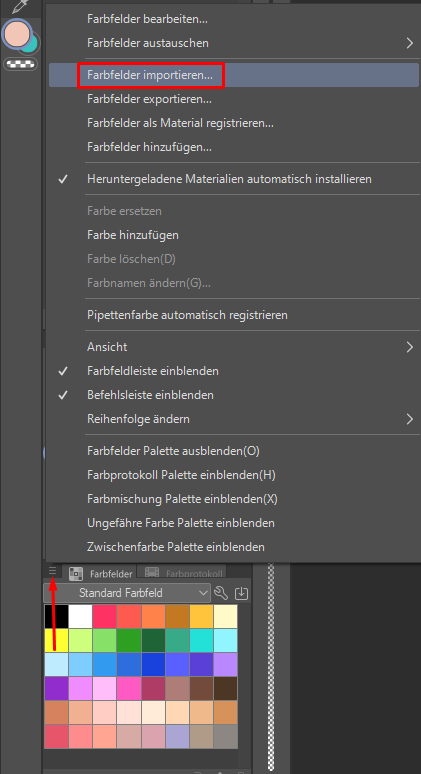Viewport: 421px width, 774px height.
Task: Select the teal sub drawing color circle
Action: pos(32,44)
